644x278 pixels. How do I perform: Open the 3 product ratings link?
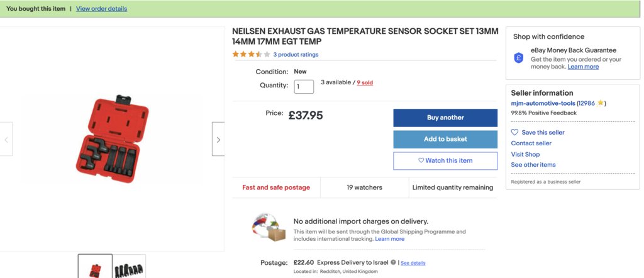tap(296, 55)
